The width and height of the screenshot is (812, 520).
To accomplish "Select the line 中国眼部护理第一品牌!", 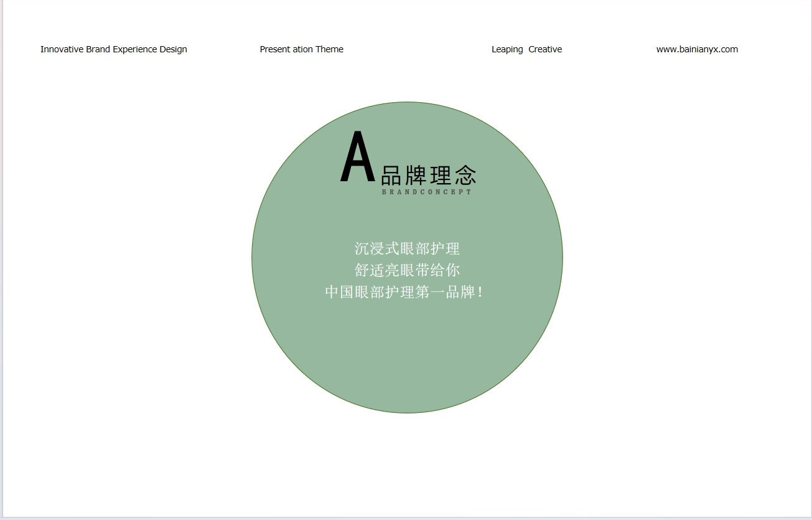I will coord(404,291).
